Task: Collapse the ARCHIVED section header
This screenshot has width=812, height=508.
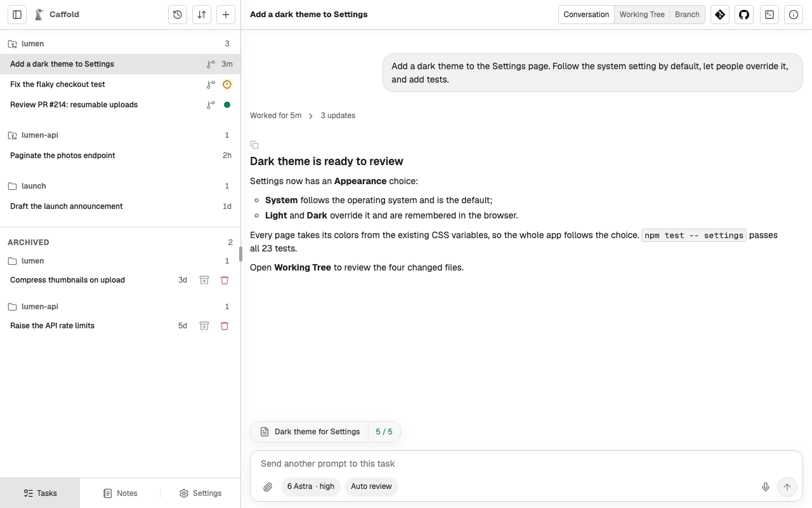Action: (x=120, y=243)
